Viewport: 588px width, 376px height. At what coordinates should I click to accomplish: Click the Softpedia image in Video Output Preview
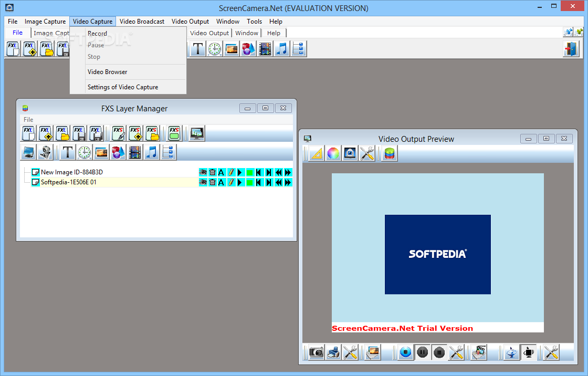(x=438, y=254)
